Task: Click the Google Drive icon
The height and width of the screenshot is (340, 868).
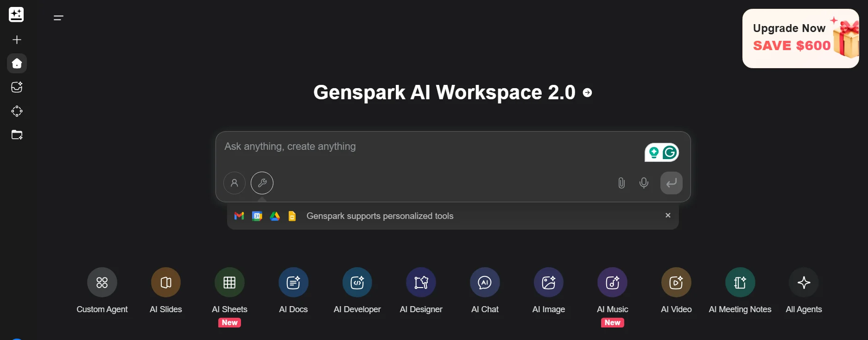Action: point(275,216)
